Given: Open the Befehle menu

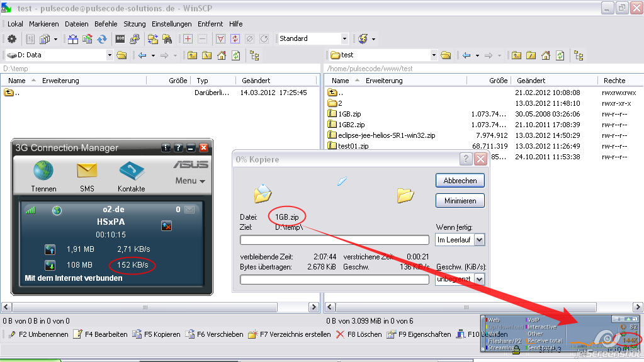Looking at the screenshot, I should [x=106, y=24].
